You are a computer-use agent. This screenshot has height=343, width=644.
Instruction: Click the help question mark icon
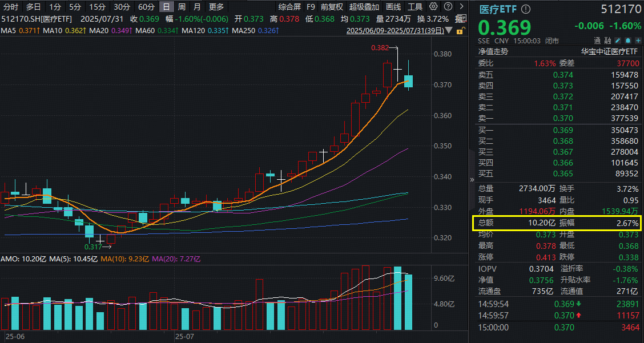click(447, 7)
